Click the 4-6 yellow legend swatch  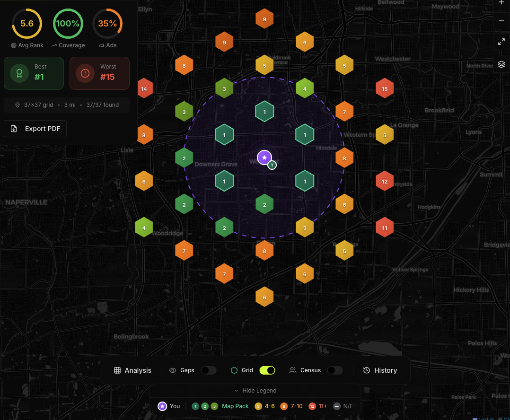(258, 406)
